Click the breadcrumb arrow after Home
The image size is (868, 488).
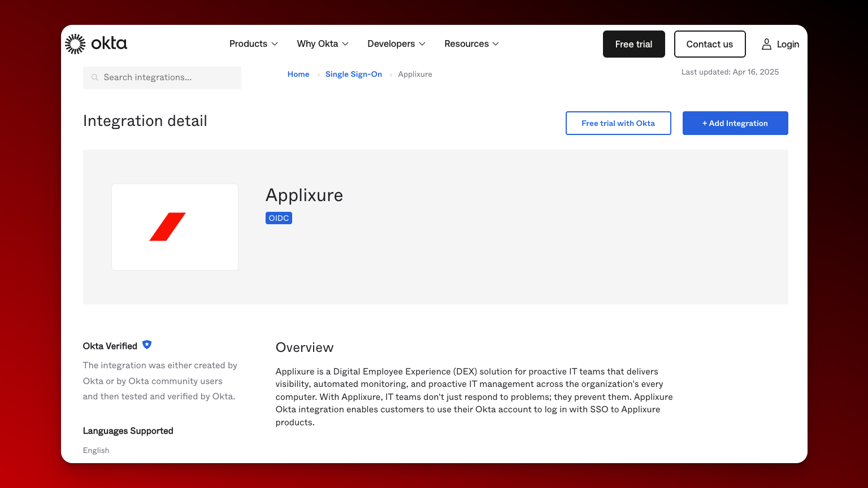[x=318, y=75]
